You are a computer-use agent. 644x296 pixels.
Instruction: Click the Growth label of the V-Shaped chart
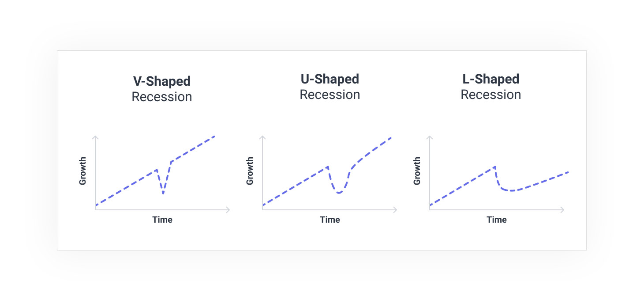coord(82,171)
